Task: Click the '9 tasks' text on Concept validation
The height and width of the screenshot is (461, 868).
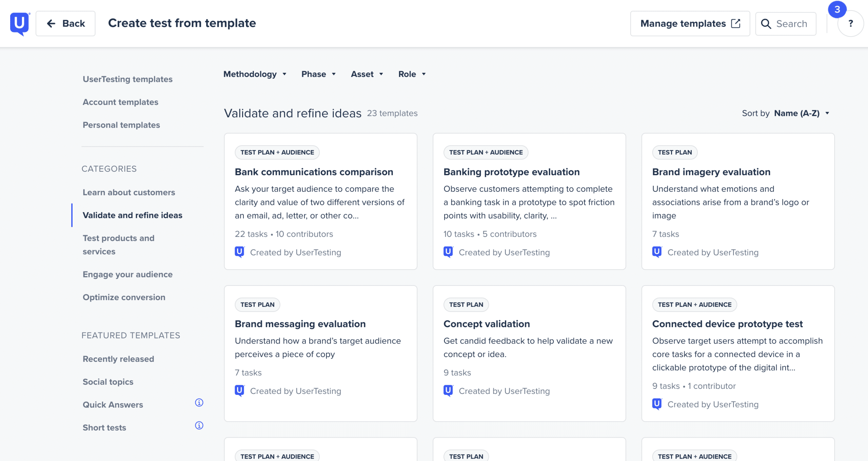Action: pyautogui.click(x=457, y=373)
